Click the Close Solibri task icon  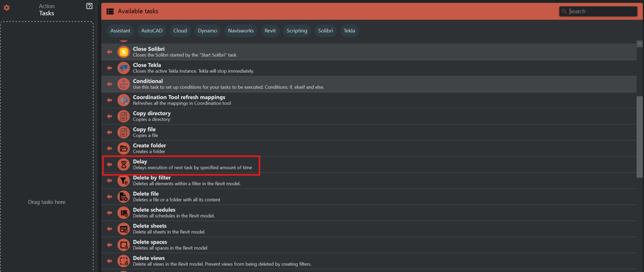(x=124, y=52)
